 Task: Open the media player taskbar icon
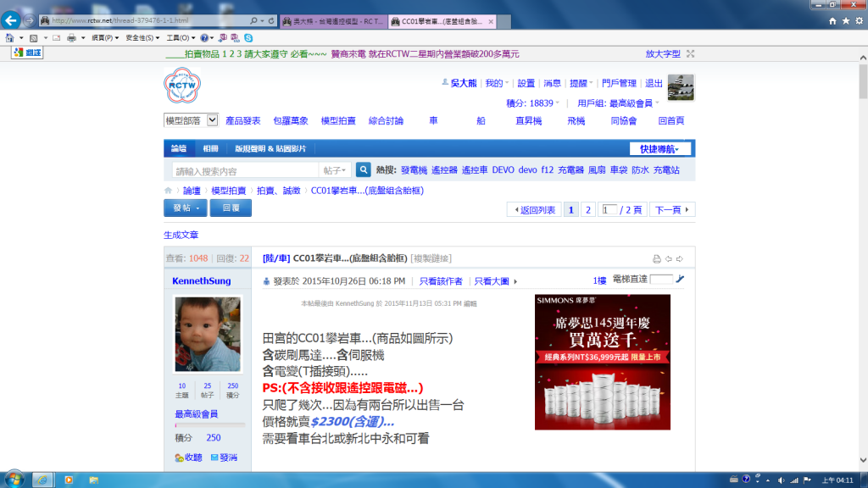point(69,480)
